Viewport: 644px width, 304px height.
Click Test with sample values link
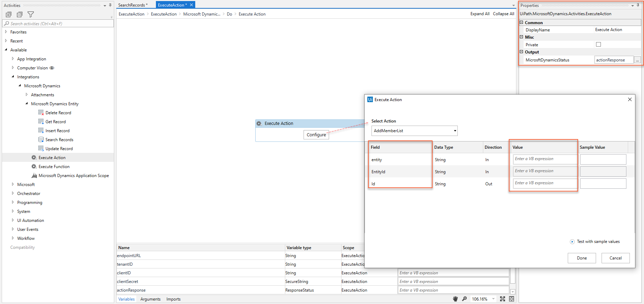pyautogui.click(x=598, y=242)
